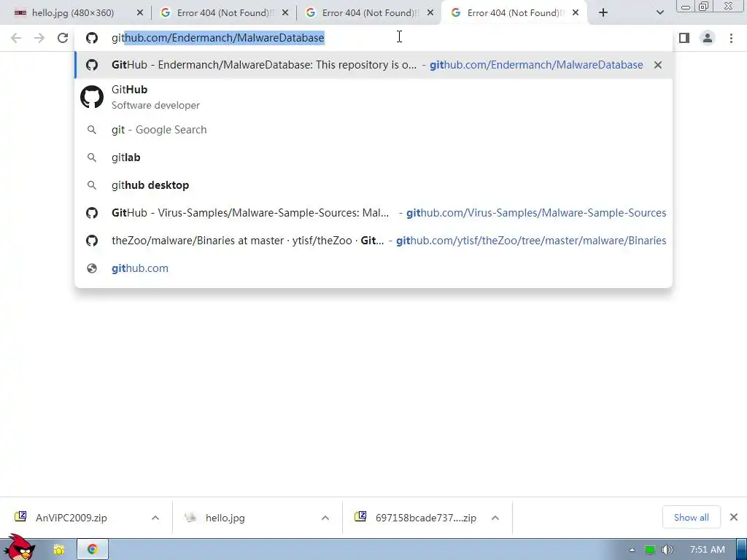Click the AnViPC2009.zip file icon

[20, 516]
